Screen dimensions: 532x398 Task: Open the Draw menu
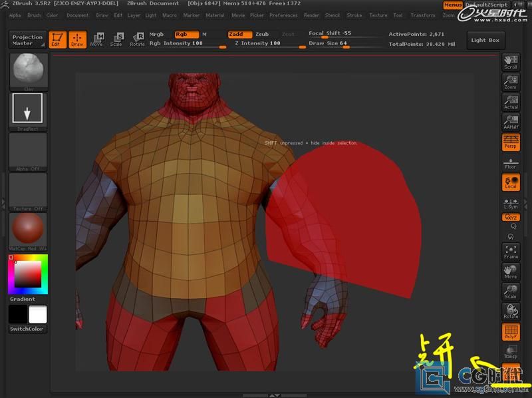tap(102, 15)
